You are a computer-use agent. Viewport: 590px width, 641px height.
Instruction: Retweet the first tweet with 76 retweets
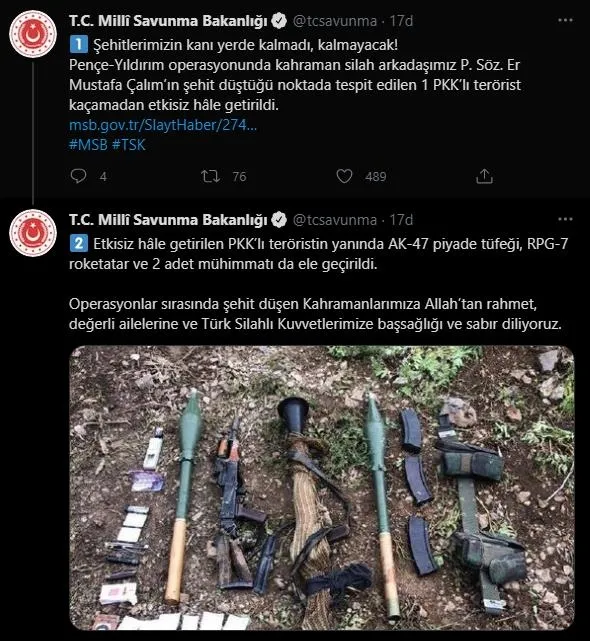(210, 176)
